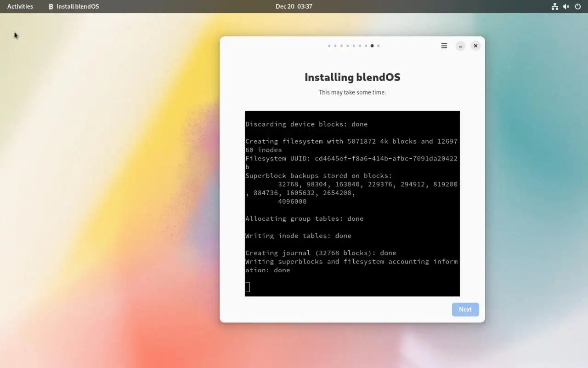
Task: Click the '4096000' block number
Action: [292, 201]
